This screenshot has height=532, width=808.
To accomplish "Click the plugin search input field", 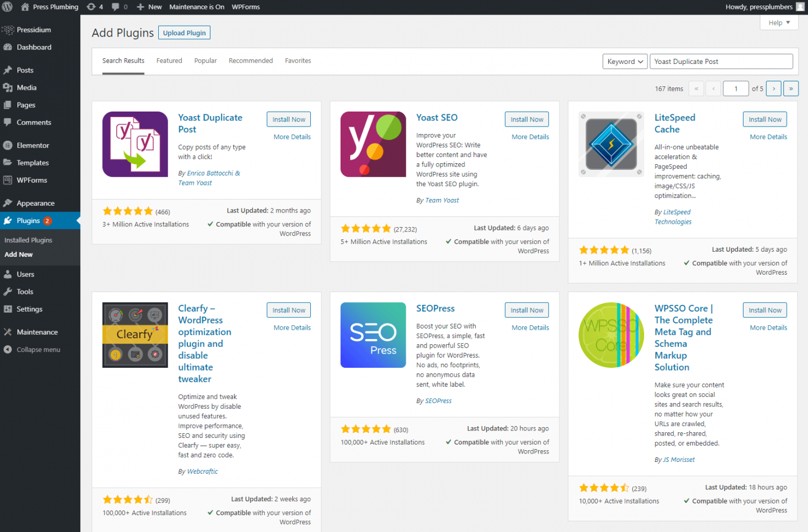I will pyautogui.click(x=721, y=62).
